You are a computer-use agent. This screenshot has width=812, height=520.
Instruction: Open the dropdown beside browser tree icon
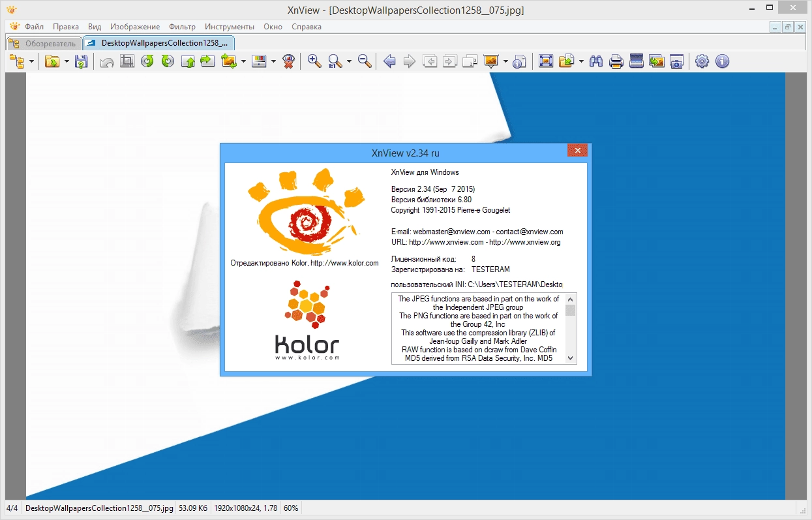pos(31,61)
